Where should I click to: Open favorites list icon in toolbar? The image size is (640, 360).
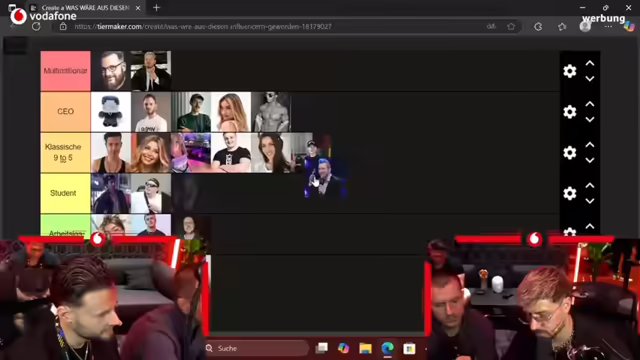tap(562, 27)
